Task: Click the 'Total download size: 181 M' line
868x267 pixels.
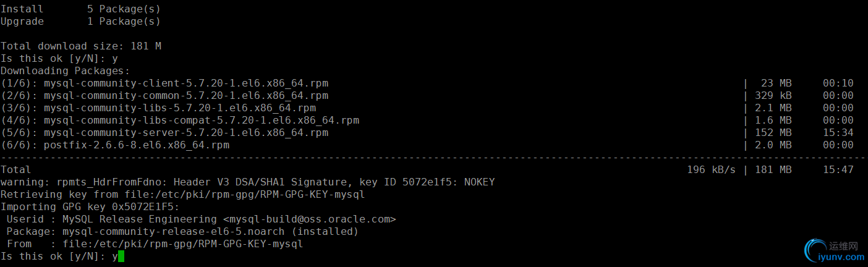Action: tap(81, 46)
